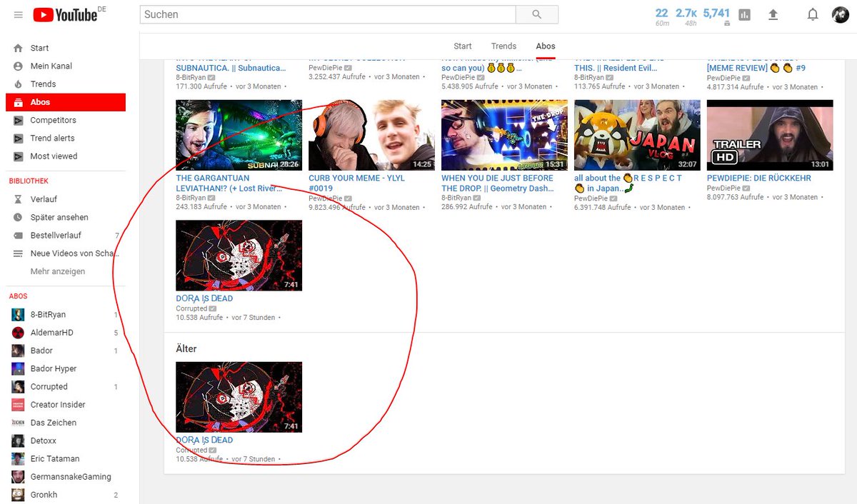Image resolution: width=857 pixels, height=504 pixels.
Task: Select the Abos tab
Action: (x=546, y=46)
